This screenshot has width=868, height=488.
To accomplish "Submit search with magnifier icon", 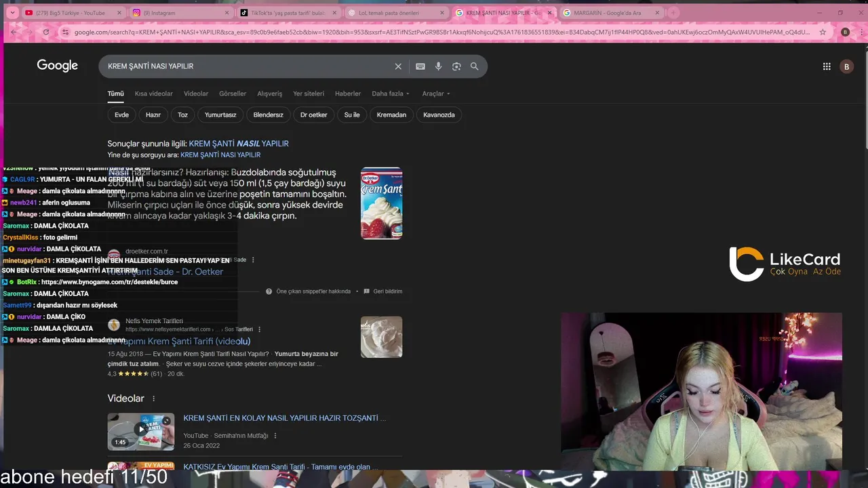I will tap(475, 66).
